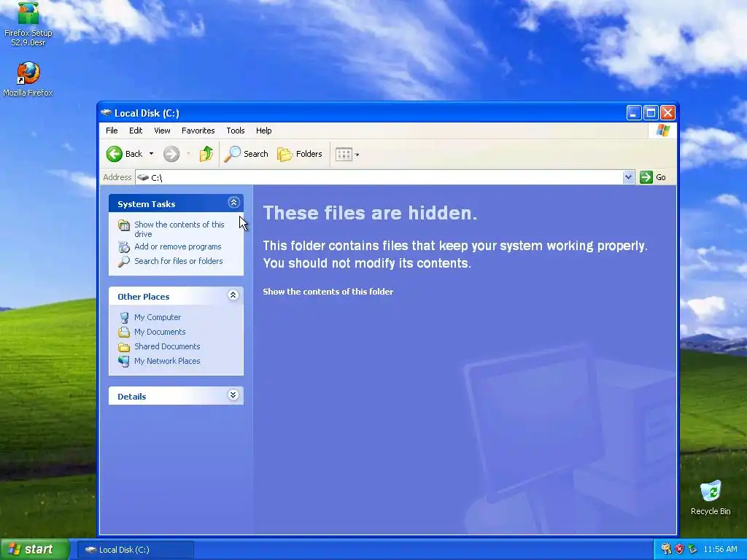Viewport: 747px width, 560px height.
Task: Maximize the Local Disk (C:) window
Action: 651,113
